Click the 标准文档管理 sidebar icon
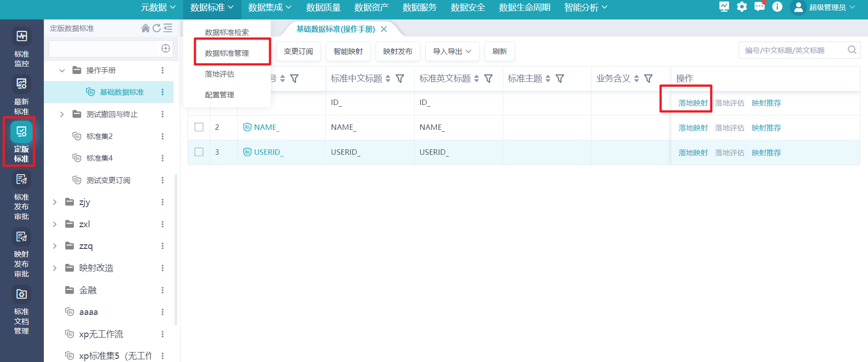 (21, 295)
